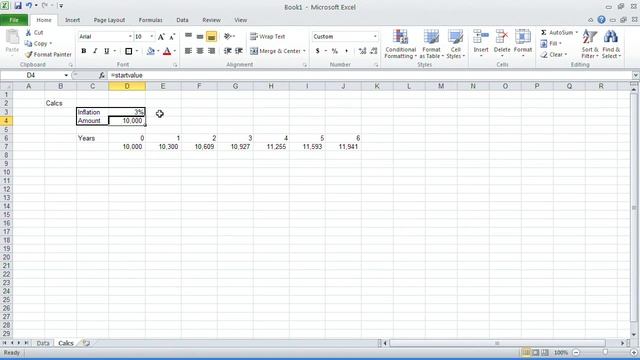
Task: Click the Insert cells icon
Action: [x=481, y=38]
